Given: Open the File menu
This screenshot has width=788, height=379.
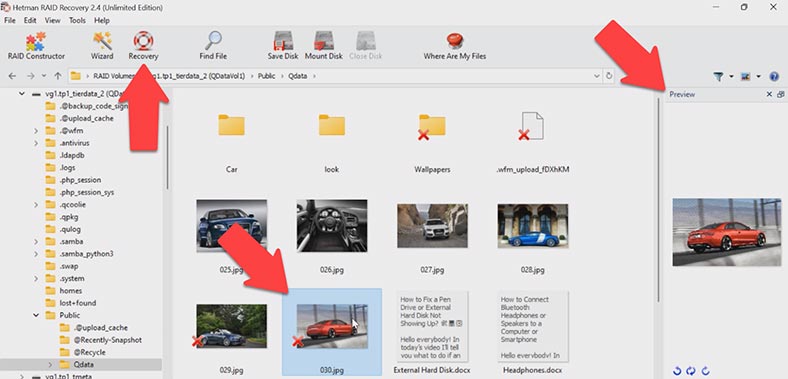Looking at the screenshot, I should click(x=10, y=21).
